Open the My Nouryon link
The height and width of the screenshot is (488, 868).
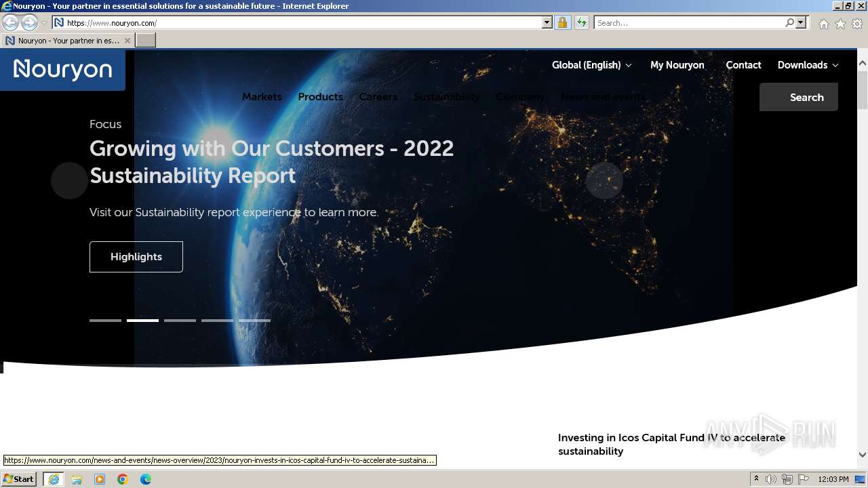point(677,65)
